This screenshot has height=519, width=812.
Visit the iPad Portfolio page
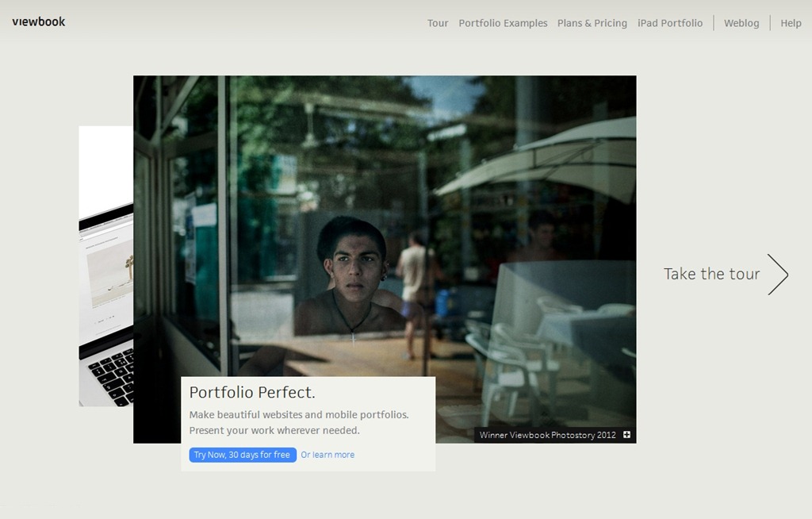pos(670,23)
